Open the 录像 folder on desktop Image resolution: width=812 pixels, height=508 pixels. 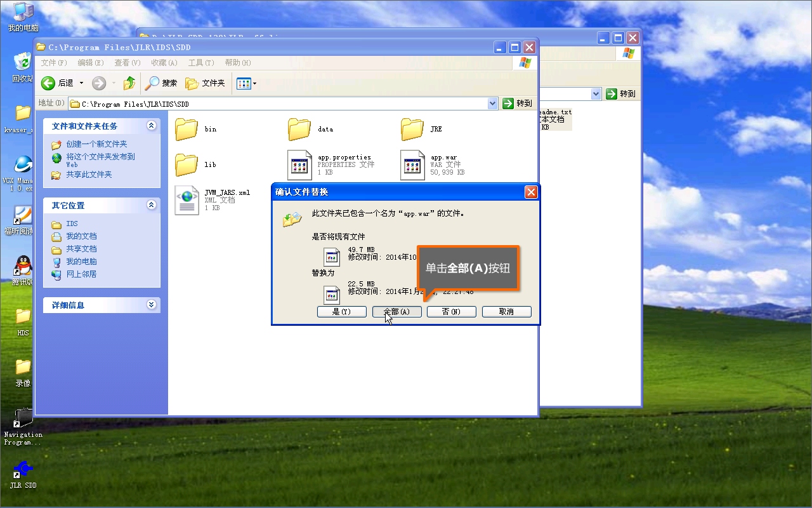[23, 373]
